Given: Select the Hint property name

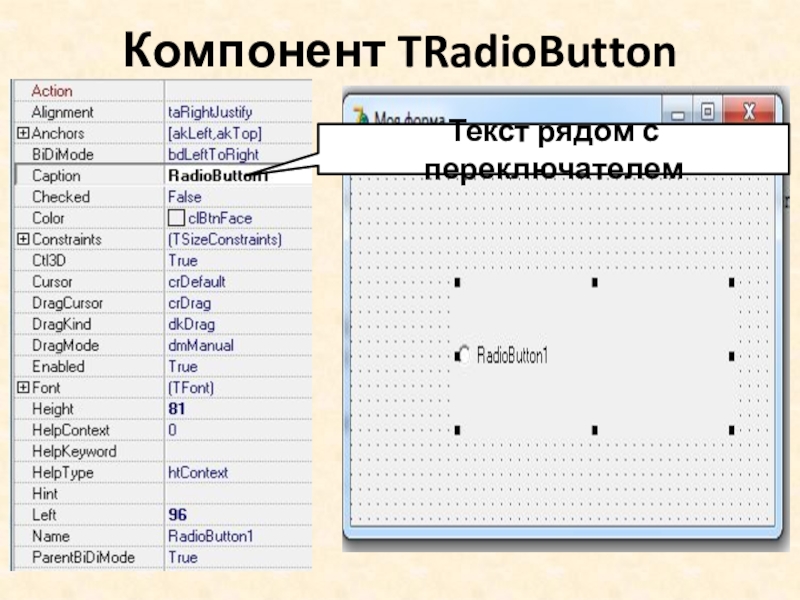Looking at the screenshot, I should click(x=45, y=494).
